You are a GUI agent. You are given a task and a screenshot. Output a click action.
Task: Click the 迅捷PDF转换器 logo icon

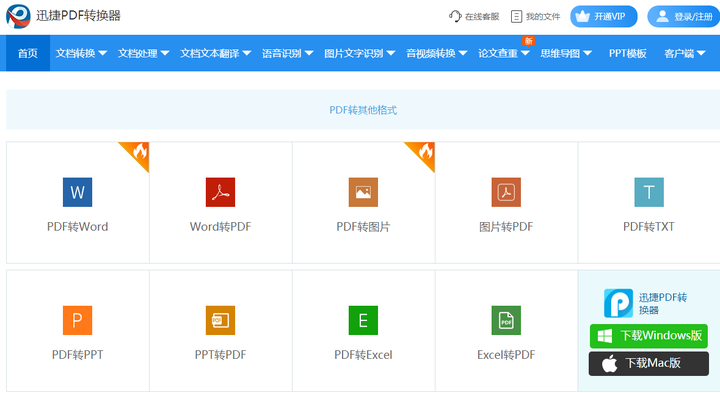[x=18, y=16]
